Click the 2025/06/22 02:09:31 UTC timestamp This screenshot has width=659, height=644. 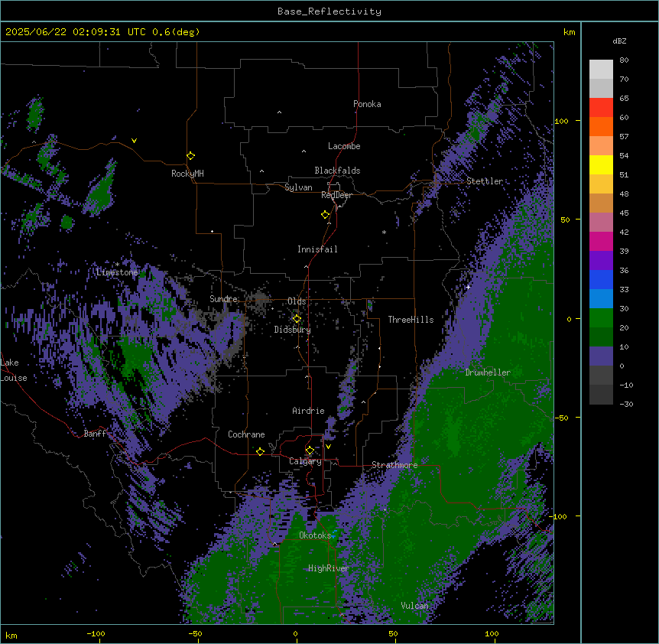coord(76,32)
